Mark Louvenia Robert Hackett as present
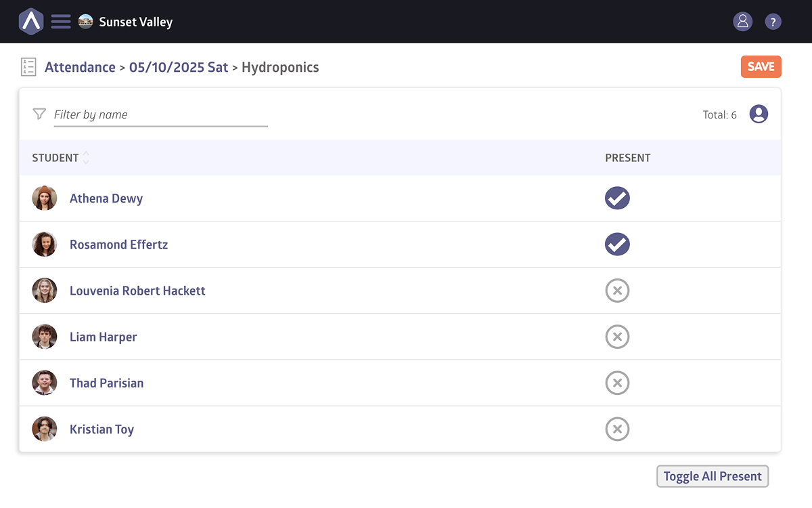Image resolution: width=812 pixels, height=508 pixels. point(617,291)
